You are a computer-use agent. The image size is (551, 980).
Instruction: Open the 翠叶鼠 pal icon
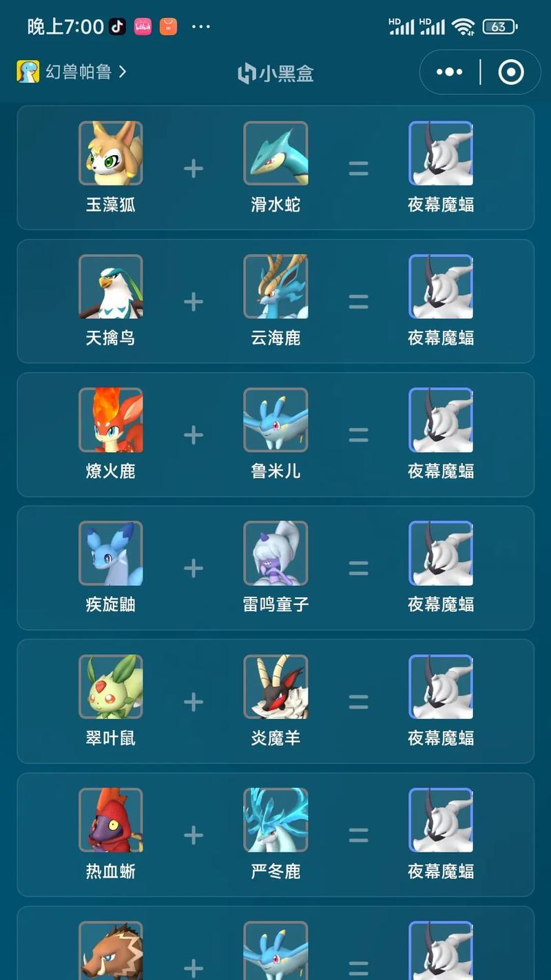click(110, 686)
